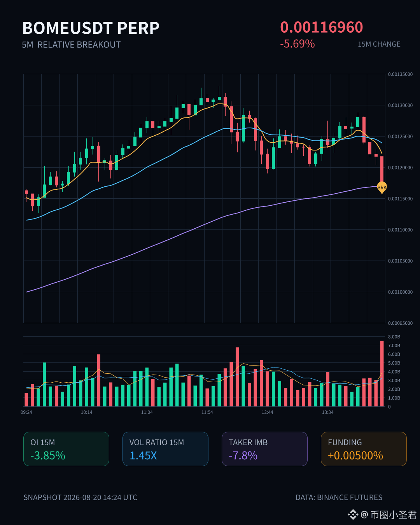The image size is (420, 525).
Task: Click the DATA: BINANCE FUTURES label
Action: click(x=339, y=497)
